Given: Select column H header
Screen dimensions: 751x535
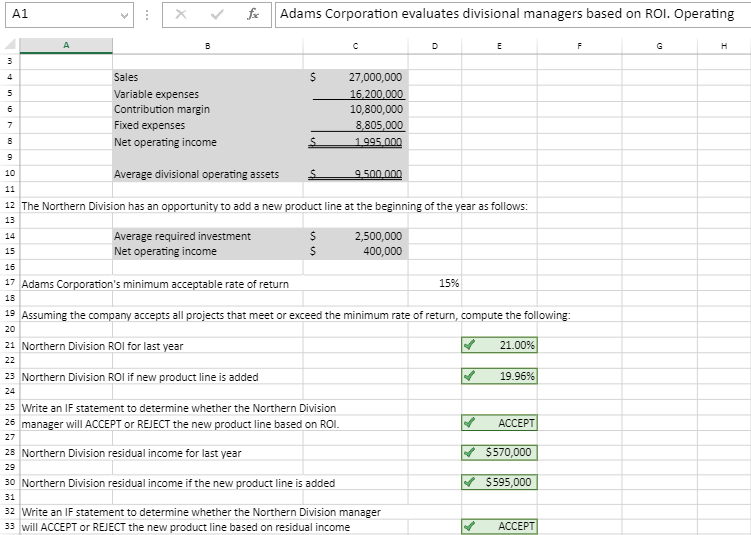Looking at the screenshot, I should (724, 46).
